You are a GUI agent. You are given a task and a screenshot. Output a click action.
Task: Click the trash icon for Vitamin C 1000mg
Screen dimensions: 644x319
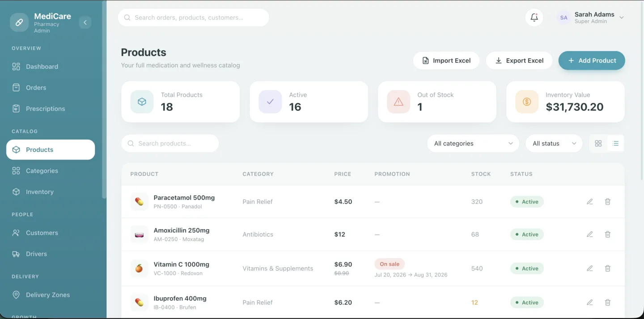coord(608,268)
